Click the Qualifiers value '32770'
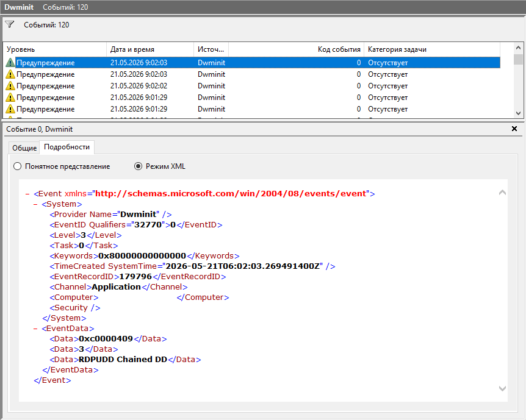The height and width of the screenshot is (420, 526). coord(148,225)
